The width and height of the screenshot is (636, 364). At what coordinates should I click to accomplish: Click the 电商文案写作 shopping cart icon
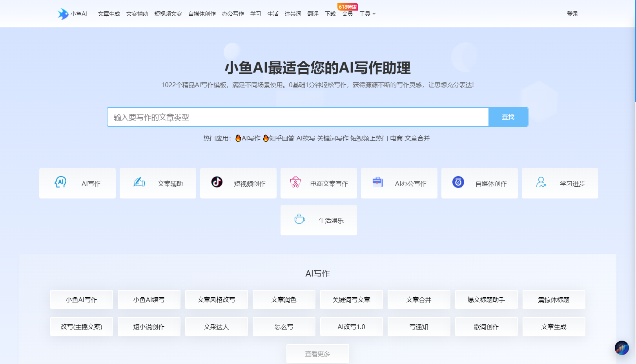295,182
